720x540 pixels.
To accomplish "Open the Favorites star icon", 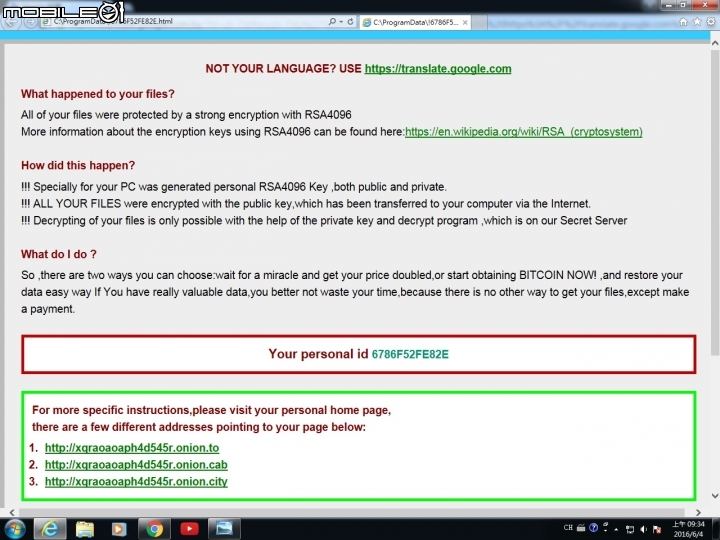I will [x=697, y=22].
